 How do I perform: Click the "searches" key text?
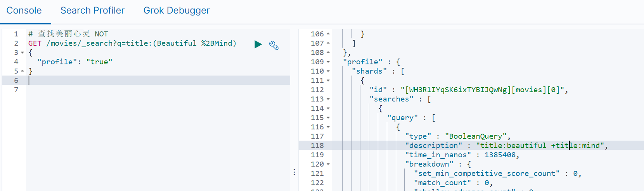pyautogui.click(x=391, y=99)
